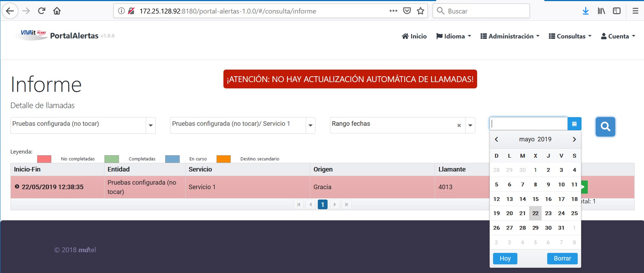The height and width of the screenshot is (273, 644).
Task: Click the No completadas red legend swatch
Action: tap(44, 159)
